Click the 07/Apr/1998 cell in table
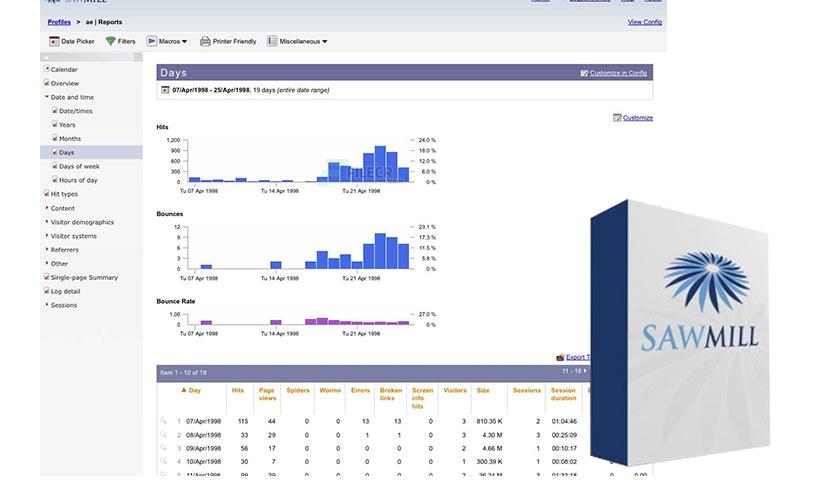 (203, 421)
